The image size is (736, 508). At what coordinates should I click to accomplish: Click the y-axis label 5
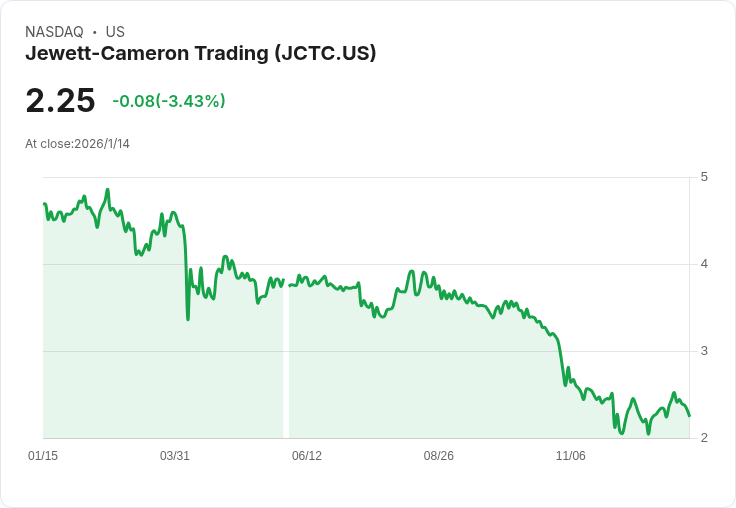705,177
